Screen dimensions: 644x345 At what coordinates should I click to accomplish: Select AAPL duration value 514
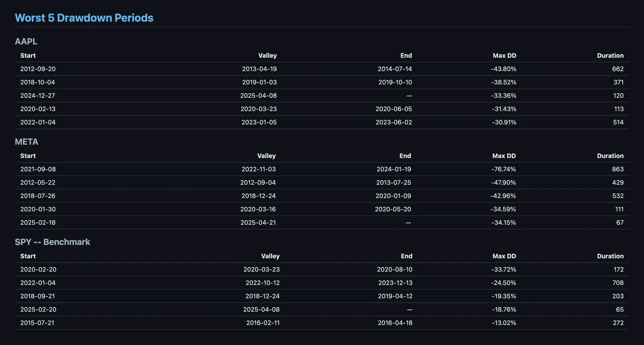(618, 122)
